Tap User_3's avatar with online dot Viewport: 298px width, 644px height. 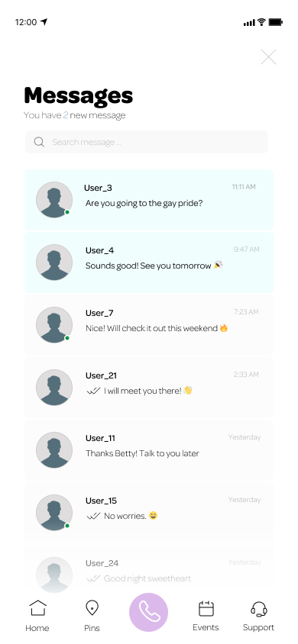pos(53,200)
